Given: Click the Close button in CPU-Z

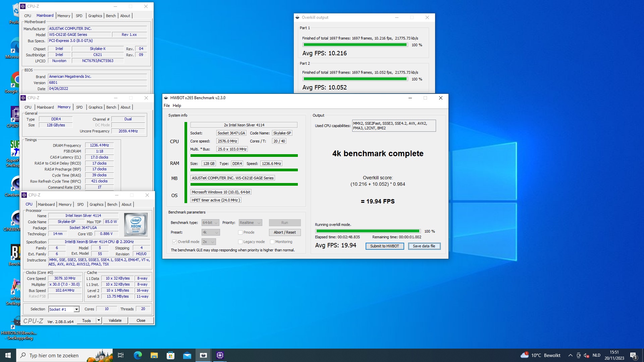Looking at the screenshot, I should coord(141,320).
